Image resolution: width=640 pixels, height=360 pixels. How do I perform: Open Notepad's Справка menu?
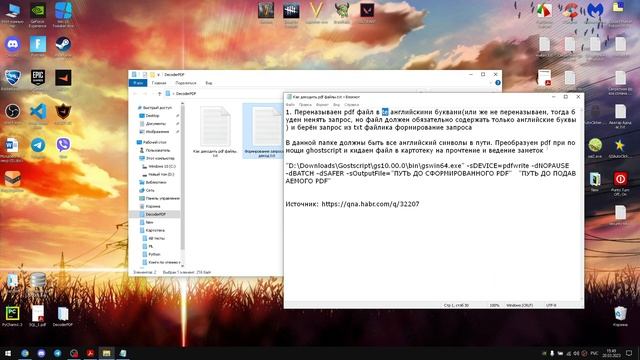351,105
